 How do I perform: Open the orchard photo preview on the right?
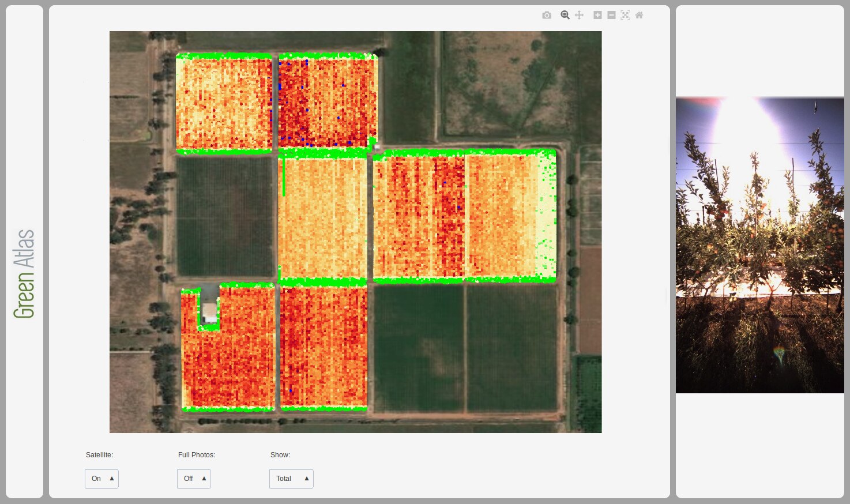pos(759,245)
